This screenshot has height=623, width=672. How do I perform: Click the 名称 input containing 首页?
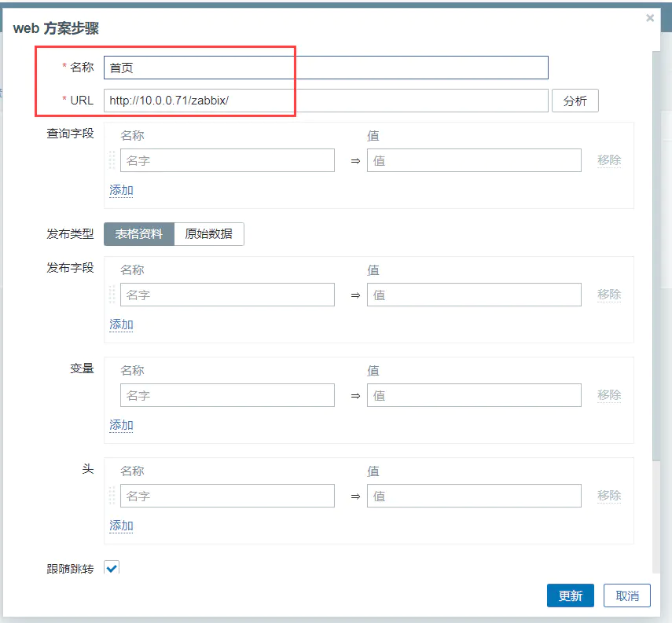click(x=325, y=68)
